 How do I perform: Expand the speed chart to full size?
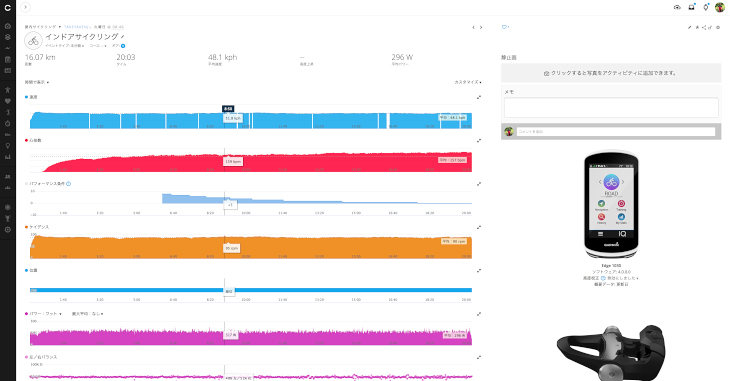(x=479, y=97)
